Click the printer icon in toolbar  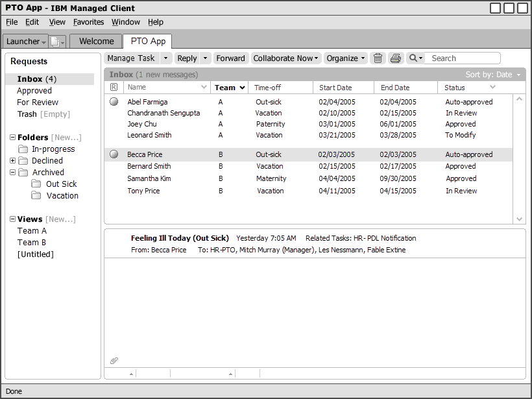pos(396,58)
